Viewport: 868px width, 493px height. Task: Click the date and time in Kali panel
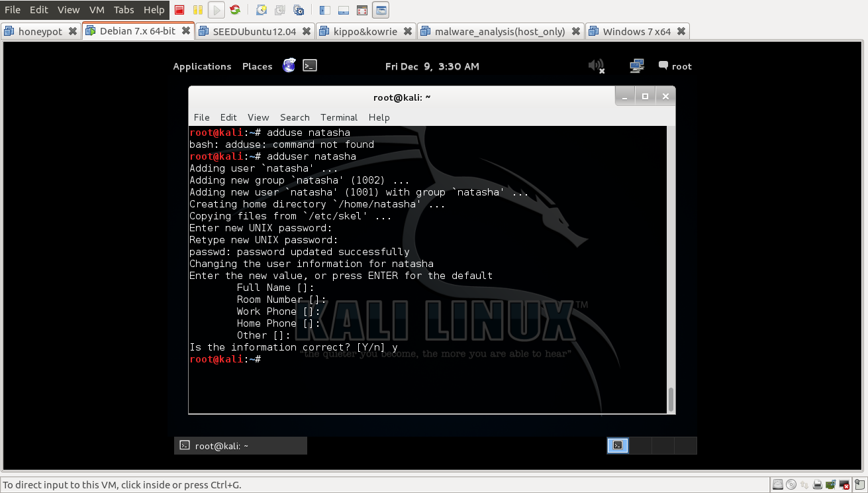coord(432,66)
